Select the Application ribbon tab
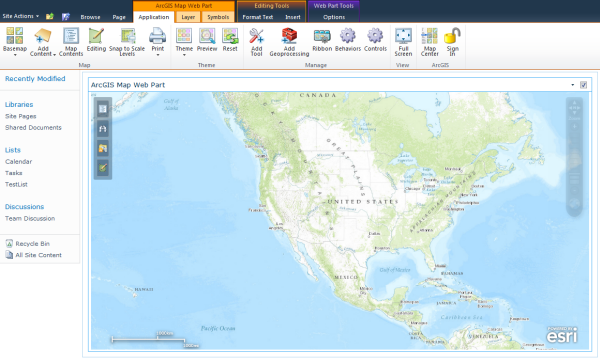The height and width of the screenshot is (363, 600). pyautogui.click(x=153, y=17)
